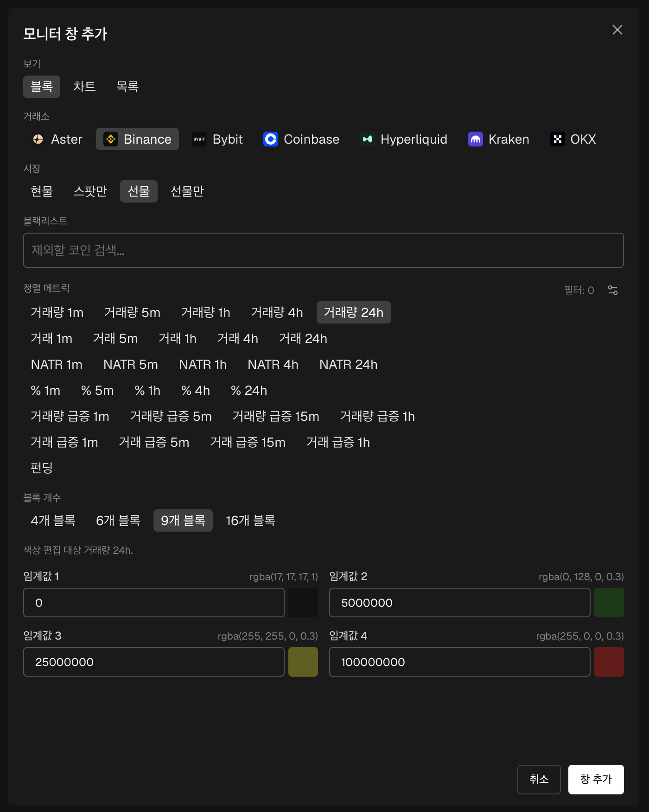Select the 선물만 market option

(187, 191)
